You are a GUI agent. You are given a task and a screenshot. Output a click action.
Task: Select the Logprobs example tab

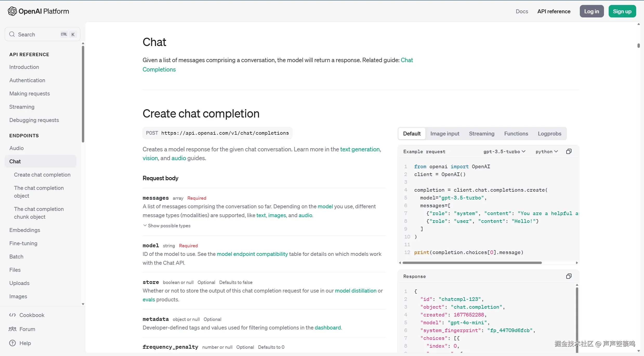tap(549, 134)
